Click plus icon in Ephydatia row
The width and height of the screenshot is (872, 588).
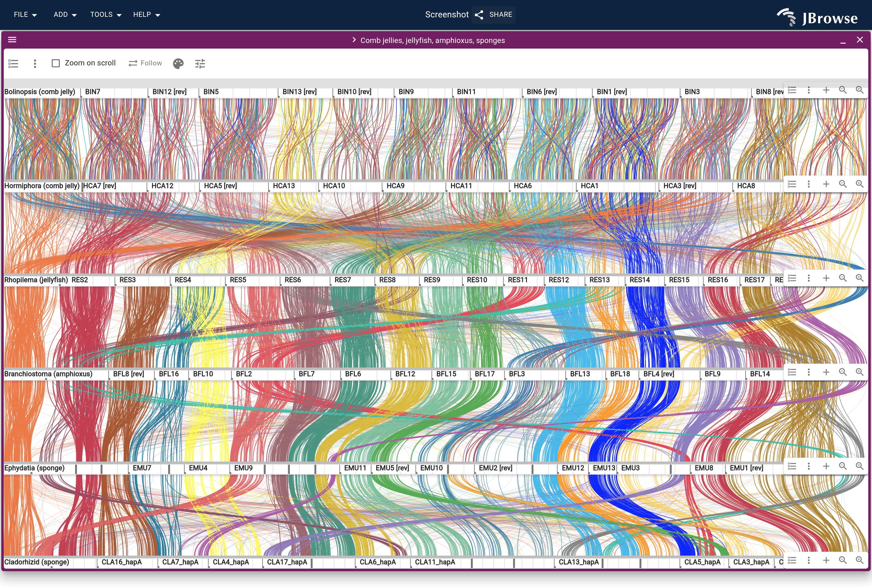(826, 466)
